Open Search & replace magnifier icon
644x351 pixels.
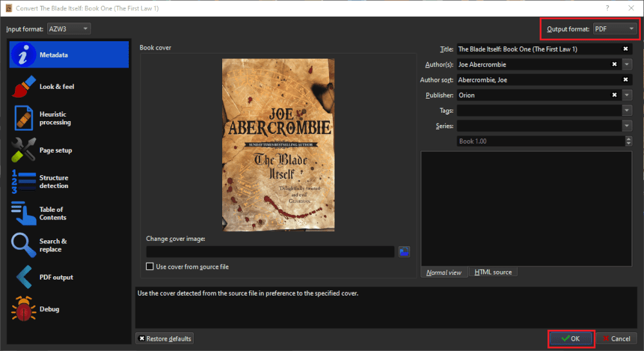tap(23, 245)
